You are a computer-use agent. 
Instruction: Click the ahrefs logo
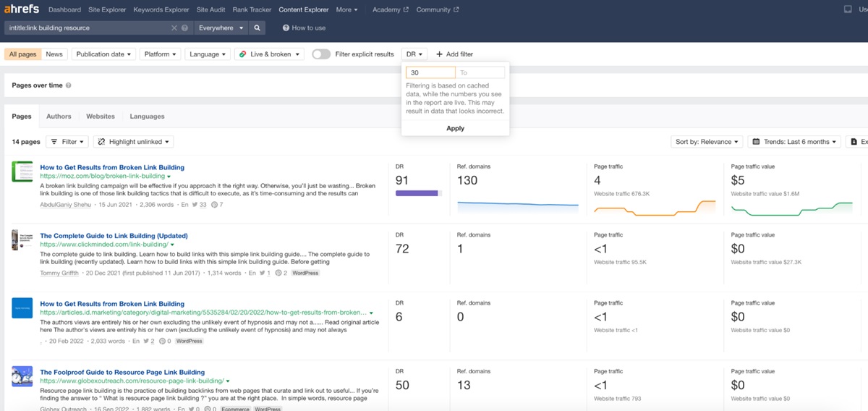coord(22,9)
